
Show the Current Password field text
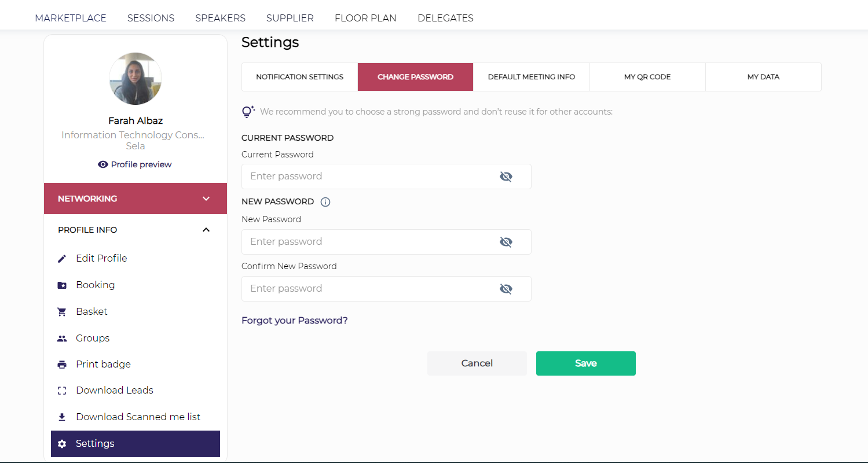[506, 177]
